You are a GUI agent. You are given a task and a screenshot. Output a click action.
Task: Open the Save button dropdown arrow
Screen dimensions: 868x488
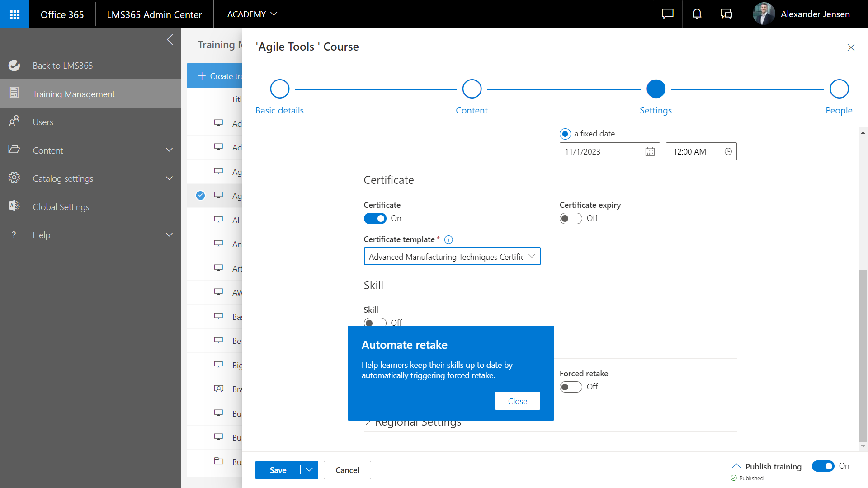point(309,470)
